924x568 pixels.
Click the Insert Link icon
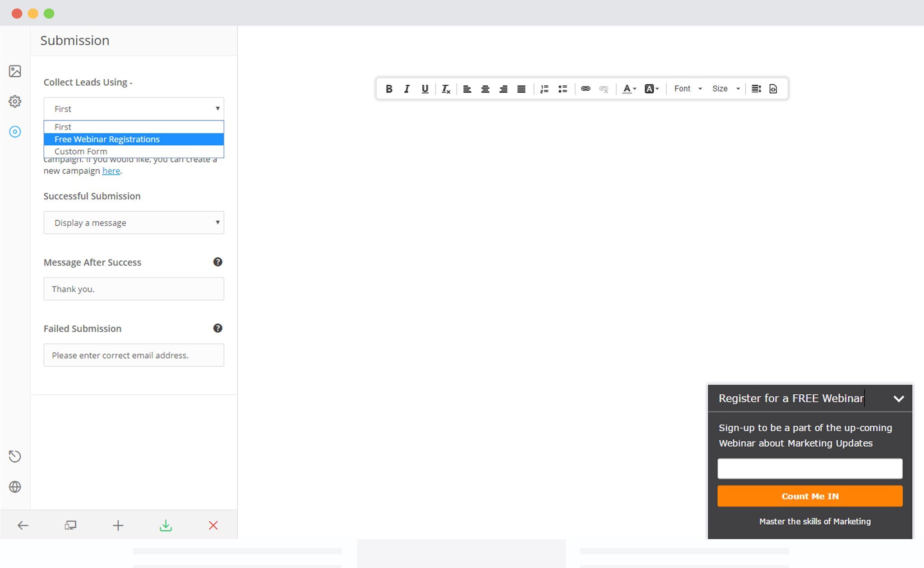[585, 88]
